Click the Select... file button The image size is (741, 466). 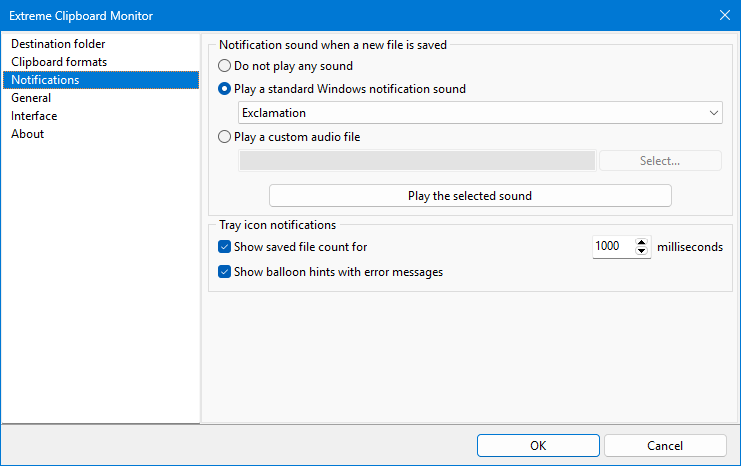point(660,161)
